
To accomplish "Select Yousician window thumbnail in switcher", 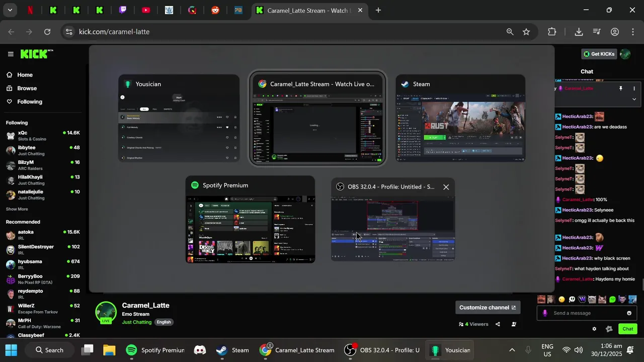I will tap(179, 119).
